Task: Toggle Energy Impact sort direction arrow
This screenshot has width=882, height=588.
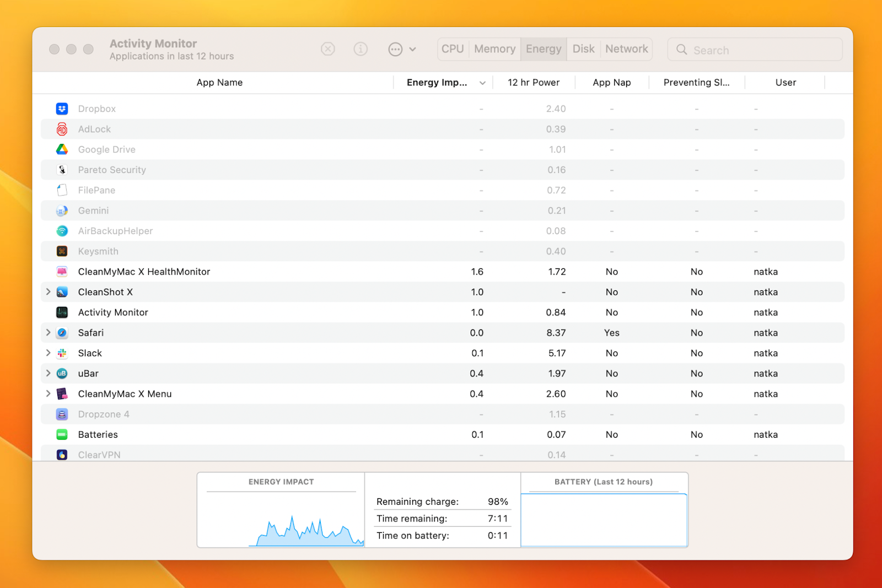Action: click(x=482, y=83)
